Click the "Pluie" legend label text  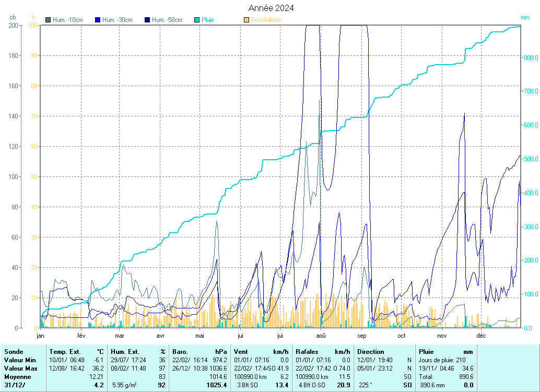click(x=208, y=20)
